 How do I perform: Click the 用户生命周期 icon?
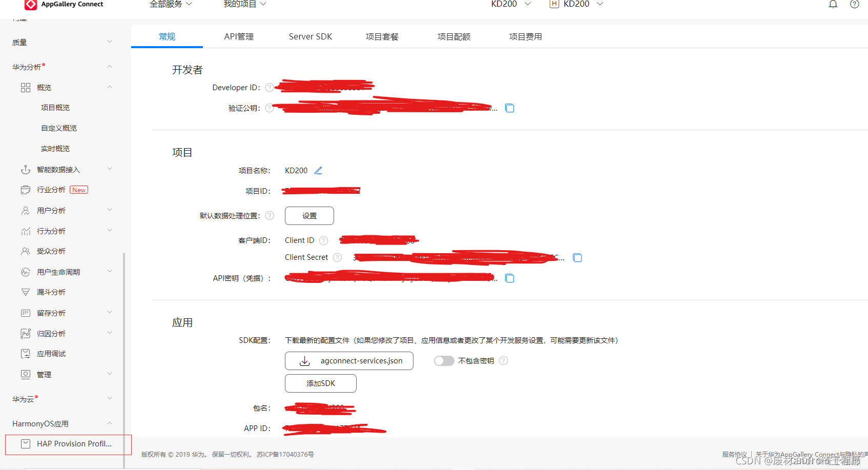pos(26,272)
